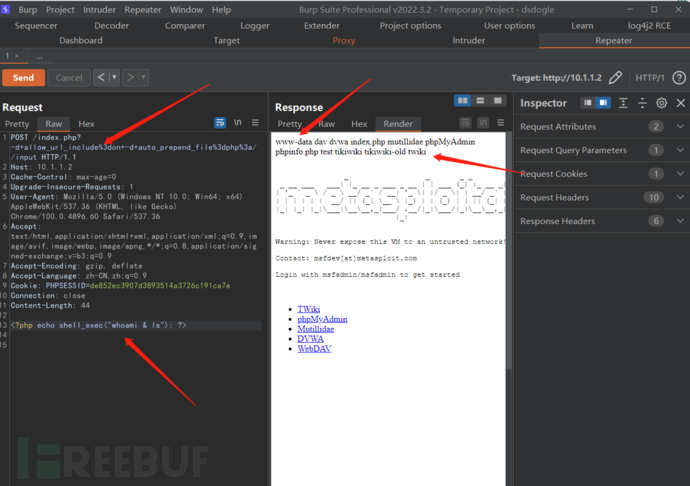The image size is (690, 486).
Task: Switch to the Intruder tool tab
Action: pyautogui.click(x=469, y=40)
